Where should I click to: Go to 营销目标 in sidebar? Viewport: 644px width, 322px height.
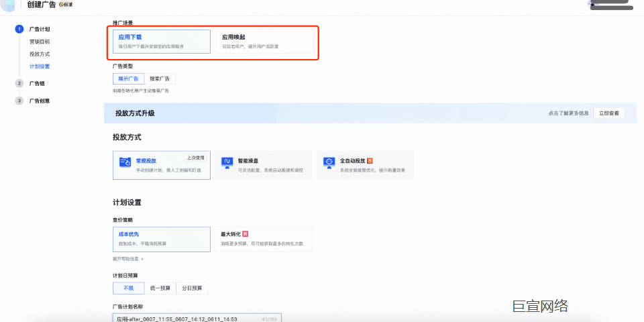coord(39,42)
